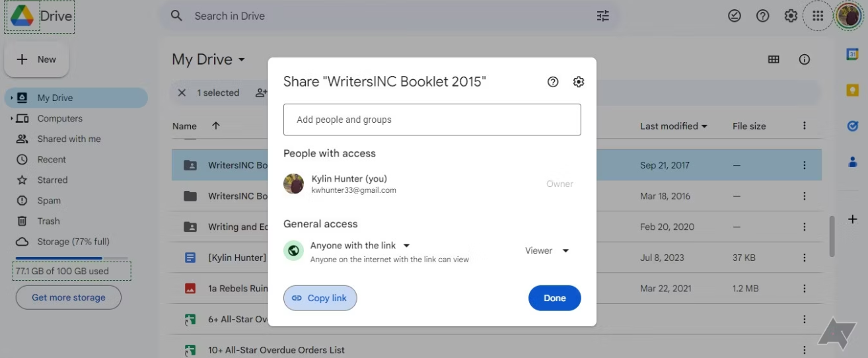The image size is (868, 358).
Task: Open the Drive help question mark icon
Action: (x=763, y=16)
